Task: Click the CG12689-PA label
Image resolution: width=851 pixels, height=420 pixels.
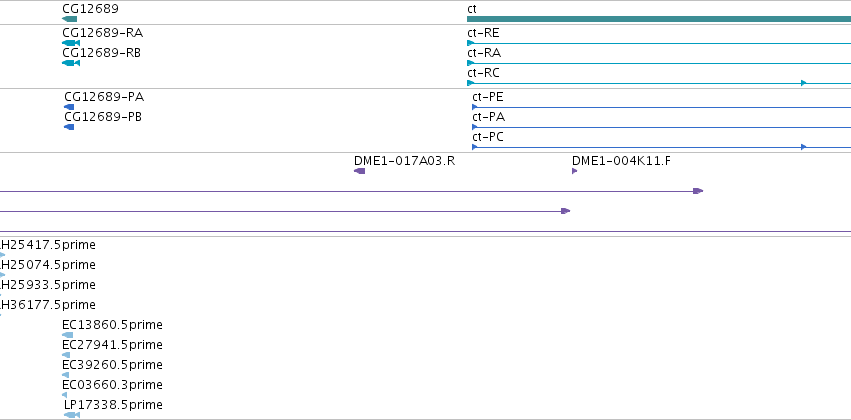Action: point(104,97)
